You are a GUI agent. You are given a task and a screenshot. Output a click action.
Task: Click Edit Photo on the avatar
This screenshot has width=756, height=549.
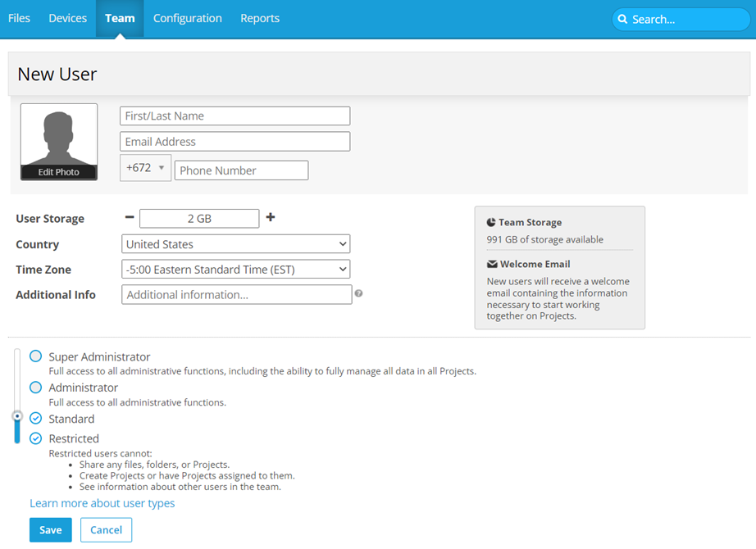point(59,172)
